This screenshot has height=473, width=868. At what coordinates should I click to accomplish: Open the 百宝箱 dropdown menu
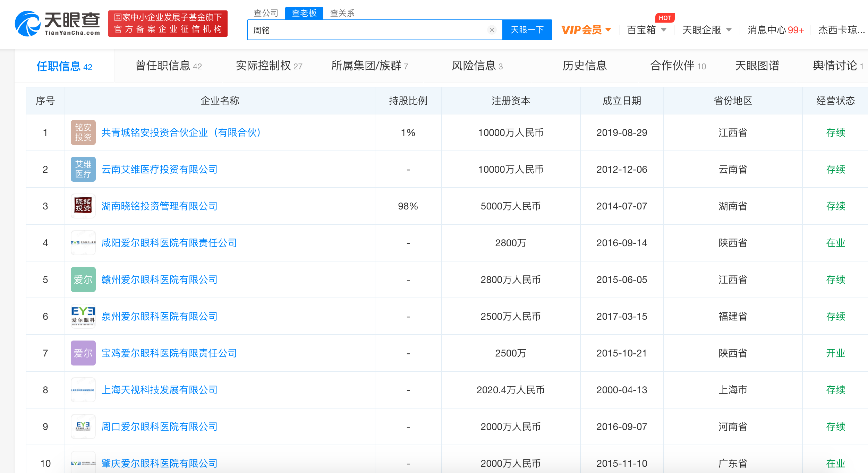[x=647, y=30]
